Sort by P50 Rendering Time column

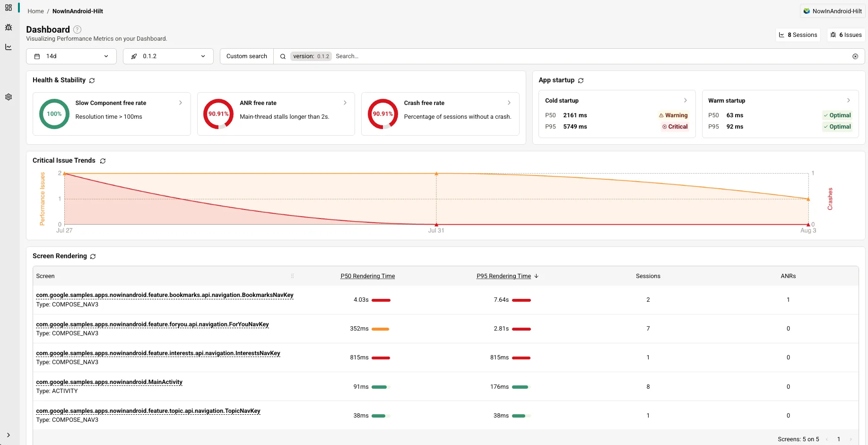(368, 276)
